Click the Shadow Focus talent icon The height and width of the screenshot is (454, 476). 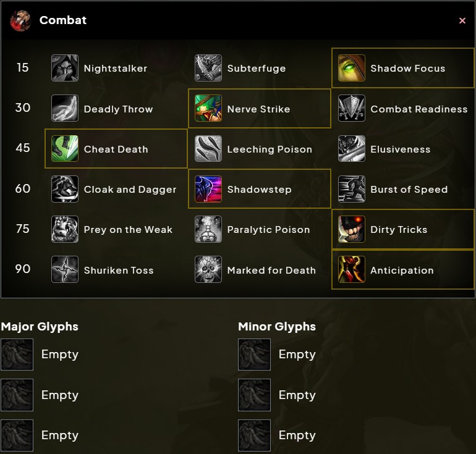click(x=352, y=68)
